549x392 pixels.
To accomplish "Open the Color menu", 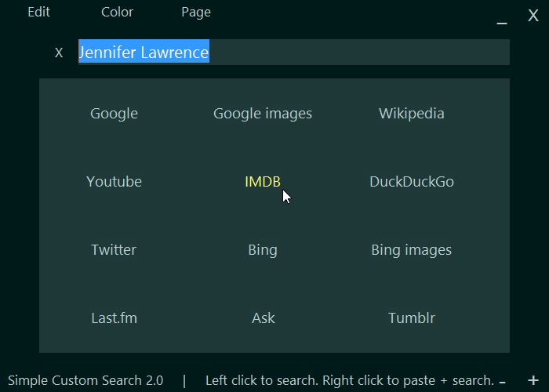I will 117,13.
